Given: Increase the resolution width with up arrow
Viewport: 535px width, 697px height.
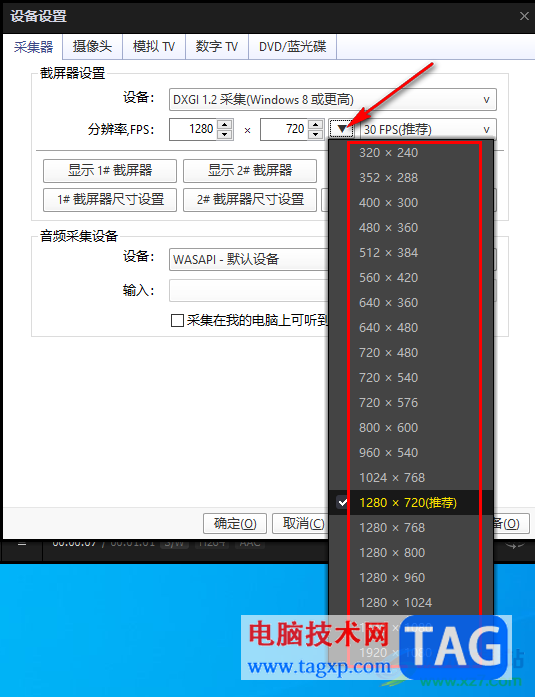Looking at the screenshot, I should [x=225, y=124].
